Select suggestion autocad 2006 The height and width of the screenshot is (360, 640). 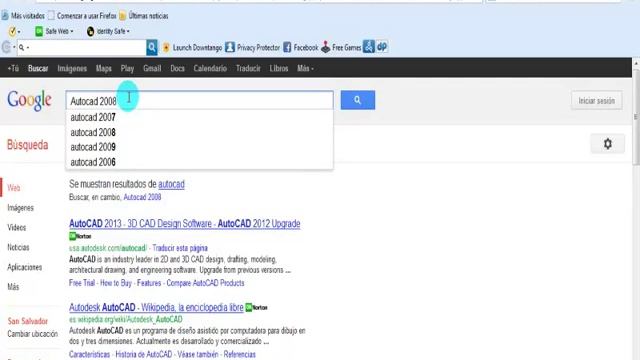[x=199, y=162]
